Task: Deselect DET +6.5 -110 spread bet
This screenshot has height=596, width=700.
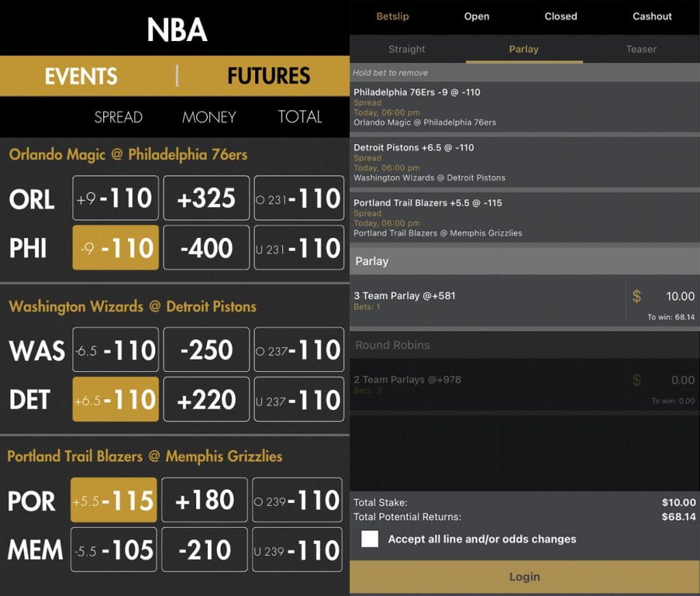Action: 116,399
